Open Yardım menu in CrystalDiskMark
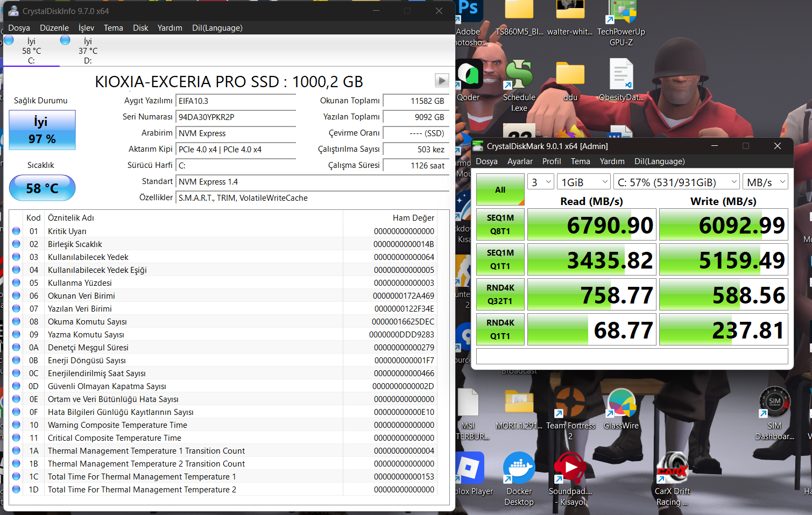Viewport: 812px width, 515px height. click(612, 161)
